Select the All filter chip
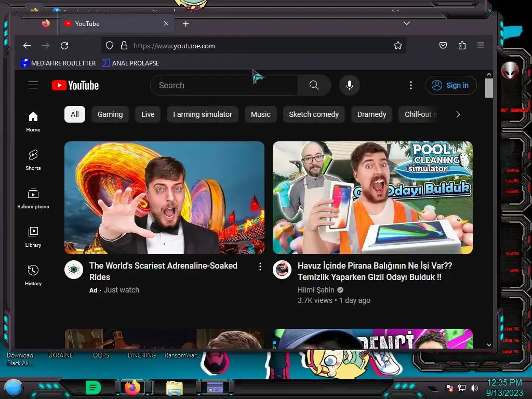 point(75,114)
